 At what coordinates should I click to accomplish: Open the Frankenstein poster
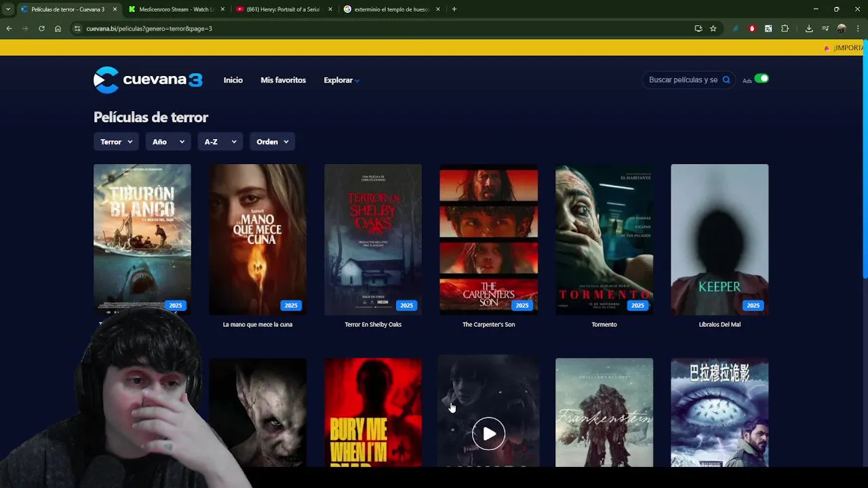[x=604, y=412]
